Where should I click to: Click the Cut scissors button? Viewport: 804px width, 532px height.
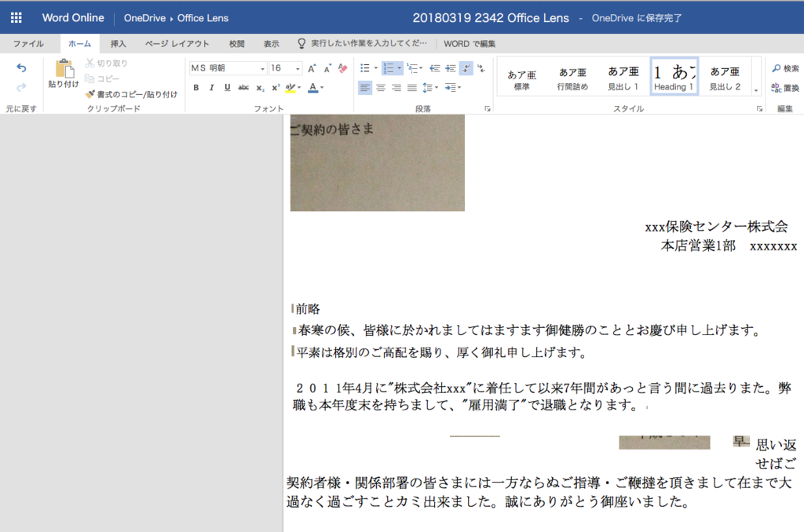pos(106,63)
